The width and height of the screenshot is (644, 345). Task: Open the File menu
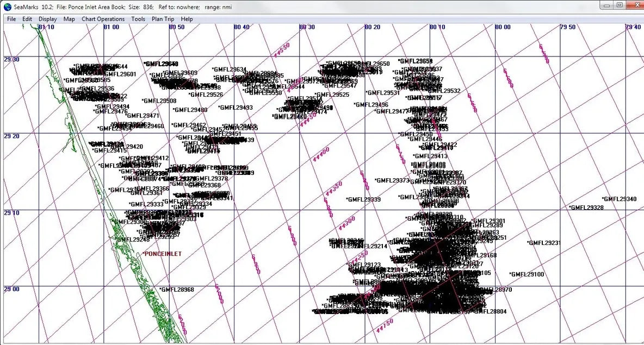[x=11, y=19]
